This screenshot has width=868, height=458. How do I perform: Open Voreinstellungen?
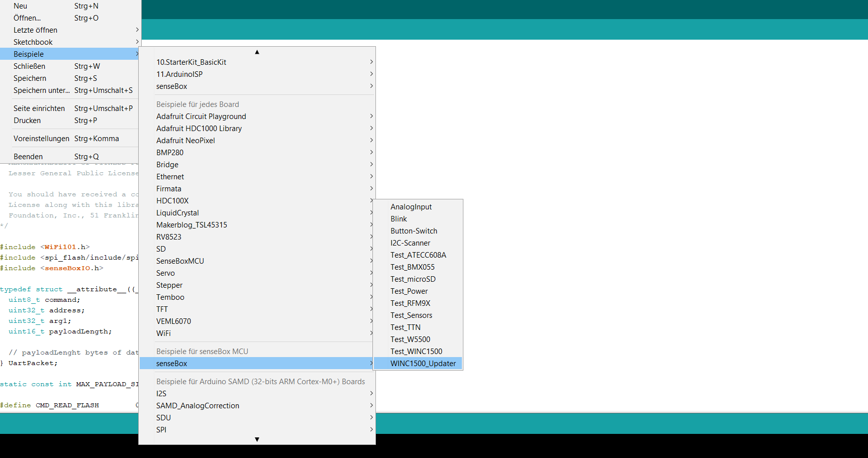tap(69, 139)
